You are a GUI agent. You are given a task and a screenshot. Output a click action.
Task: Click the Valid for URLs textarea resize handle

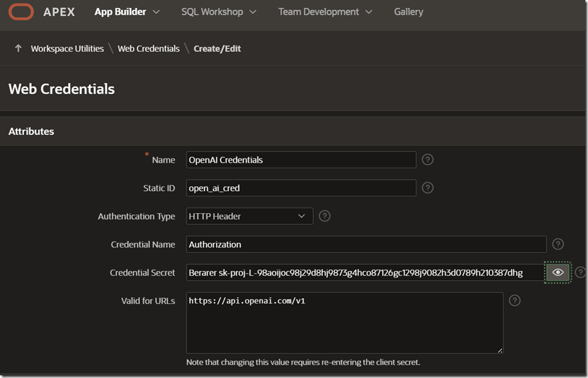500,350
